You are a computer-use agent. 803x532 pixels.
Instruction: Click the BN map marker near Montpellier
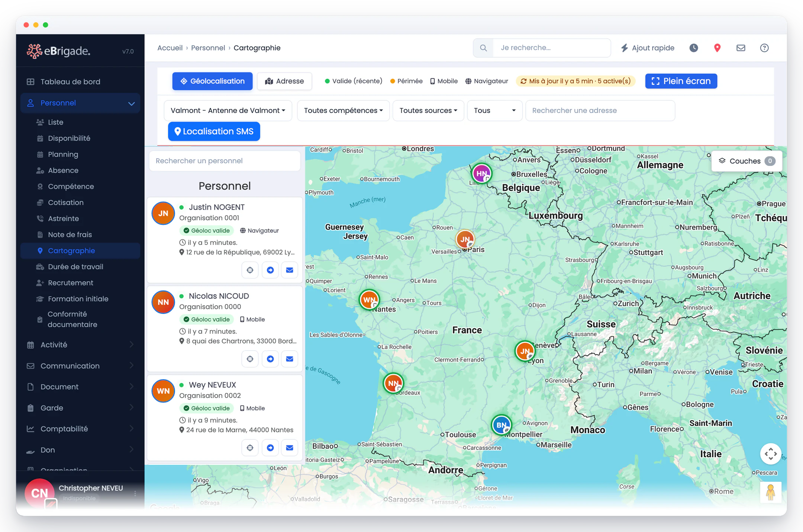502,425
